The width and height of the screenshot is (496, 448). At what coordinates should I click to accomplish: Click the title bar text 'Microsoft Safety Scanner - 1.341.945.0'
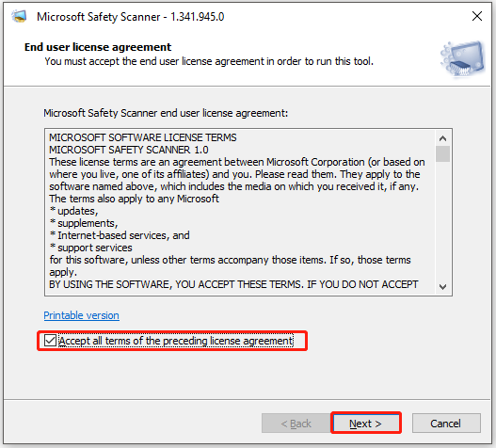tap(130, 17)
